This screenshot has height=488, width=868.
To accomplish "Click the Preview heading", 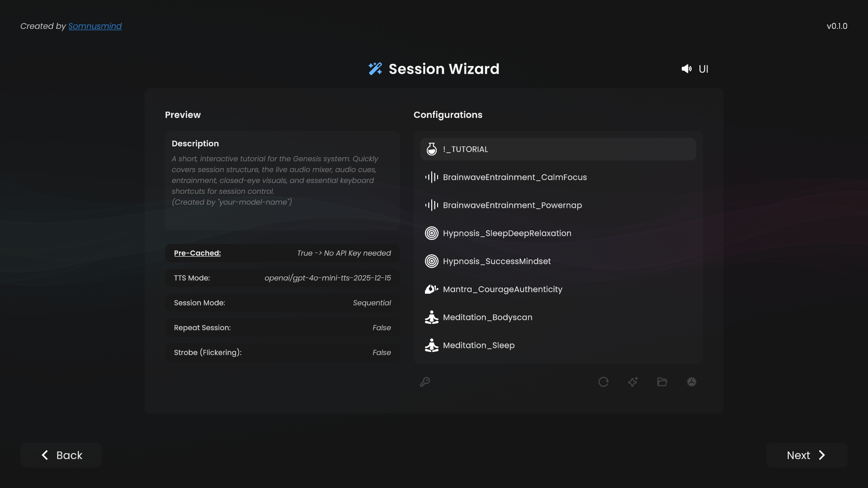I will click(183, 115).
